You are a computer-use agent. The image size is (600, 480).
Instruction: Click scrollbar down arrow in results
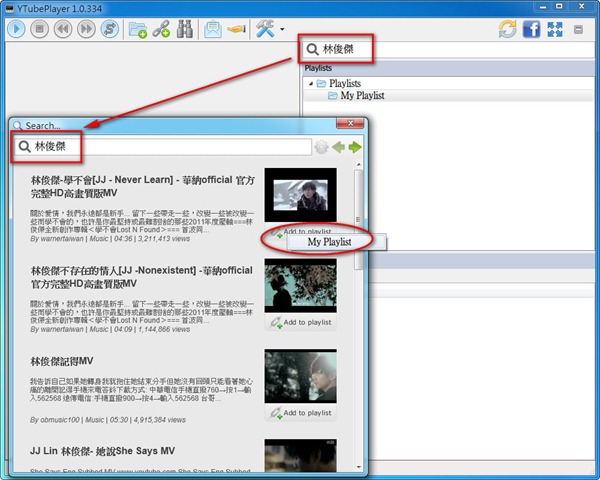pyautogui.click(x=359, y=467)
